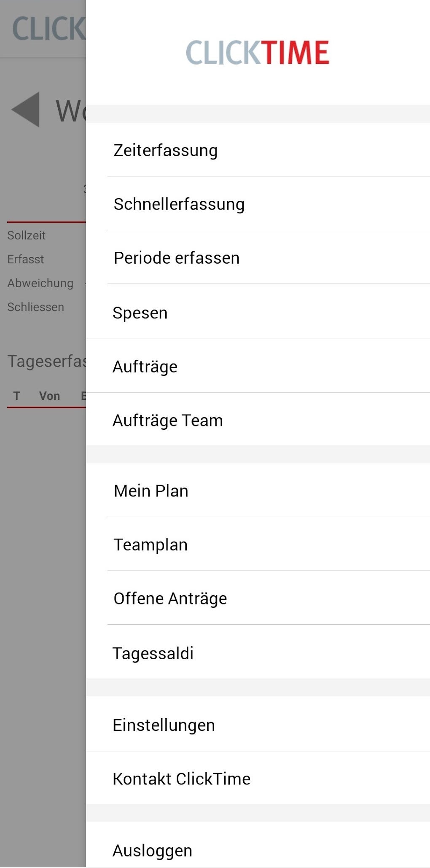Open Schnellerfassung

point(179,204)
